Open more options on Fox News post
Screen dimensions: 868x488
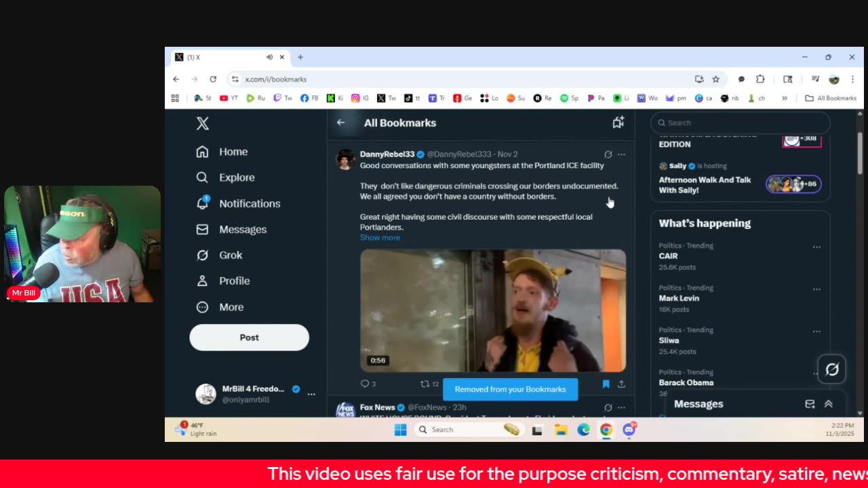tap(621, 407)
